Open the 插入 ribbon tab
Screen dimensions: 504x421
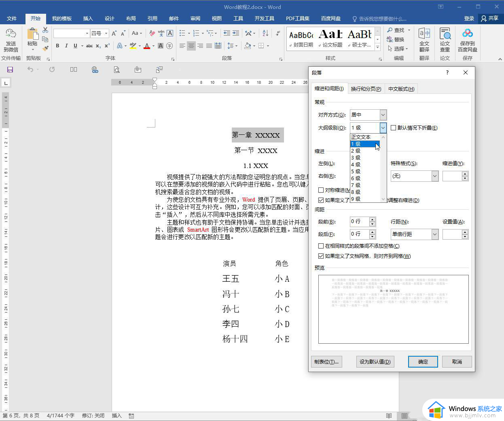pos(88,19)
